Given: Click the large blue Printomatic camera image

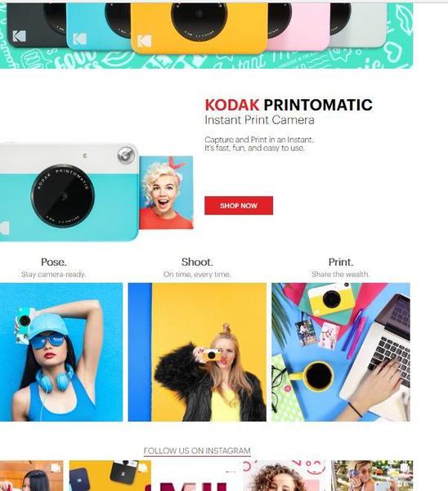Looking at the screenshot, I should coord(69,191).
